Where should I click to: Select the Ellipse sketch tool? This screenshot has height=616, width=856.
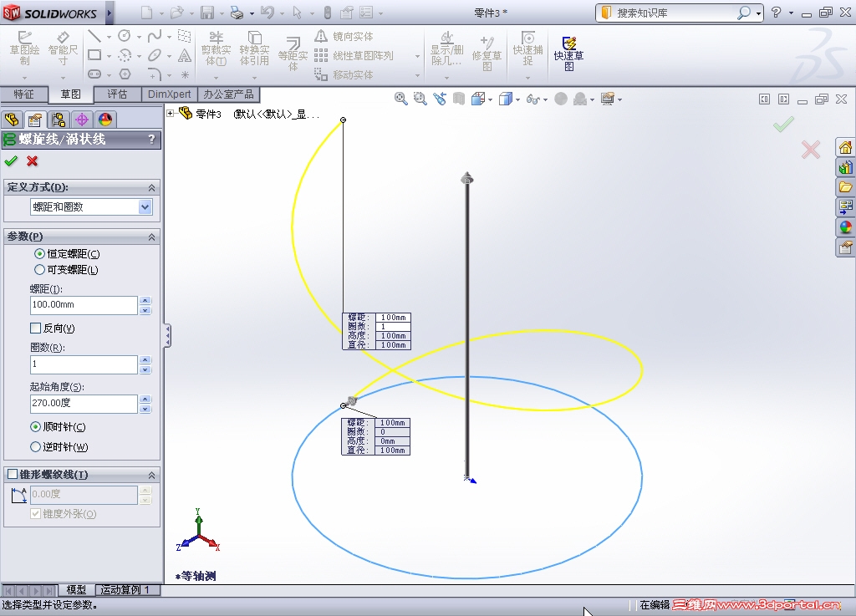tap(155, 55)
